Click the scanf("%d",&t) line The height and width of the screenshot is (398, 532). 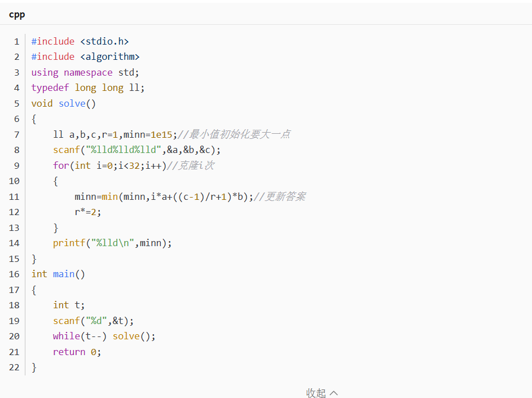point(93,321)
